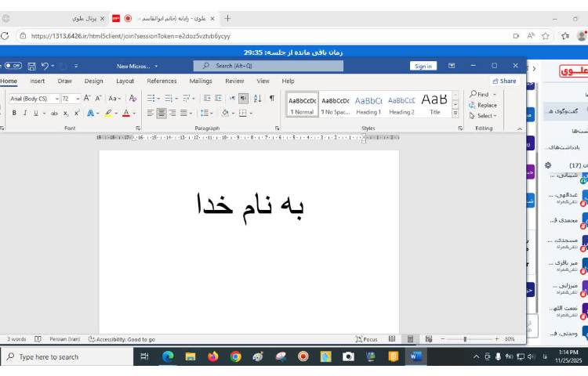Toggle show/hide paragraph marks
This screenshot has width=588, height=376.
(272, 98)
